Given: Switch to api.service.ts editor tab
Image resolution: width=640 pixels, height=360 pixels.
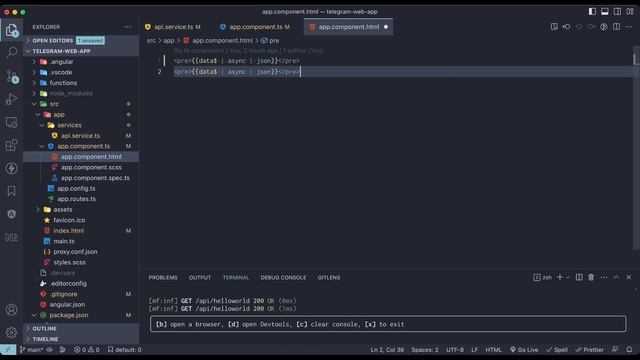Looking at the screenshot, I should (173, 27).
